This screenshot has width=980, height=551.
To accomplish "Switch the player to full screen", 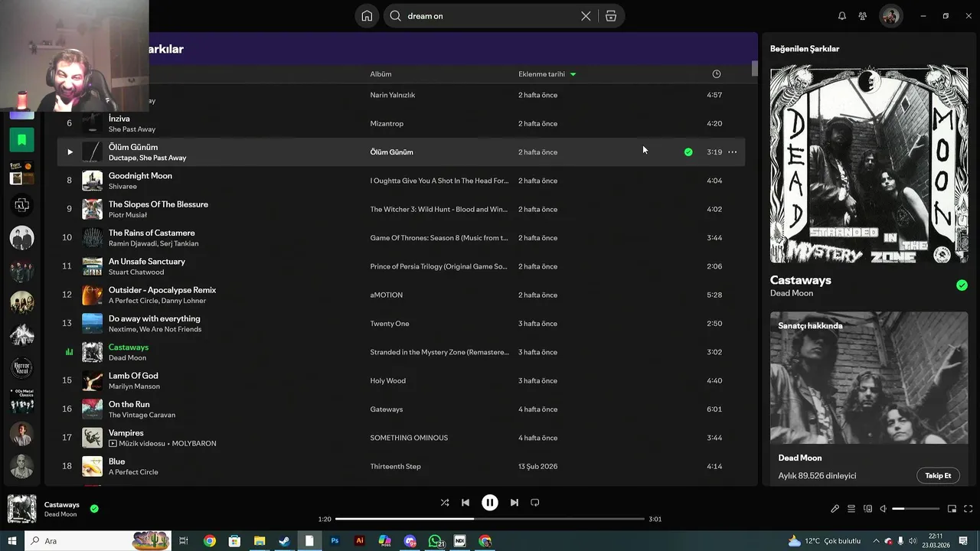I will pos(968,509).
